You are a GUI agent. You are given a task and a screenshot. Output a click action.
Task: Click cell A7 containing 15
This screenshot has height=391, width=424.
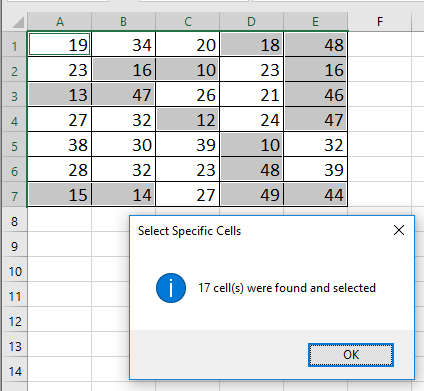tap(60, 195)
